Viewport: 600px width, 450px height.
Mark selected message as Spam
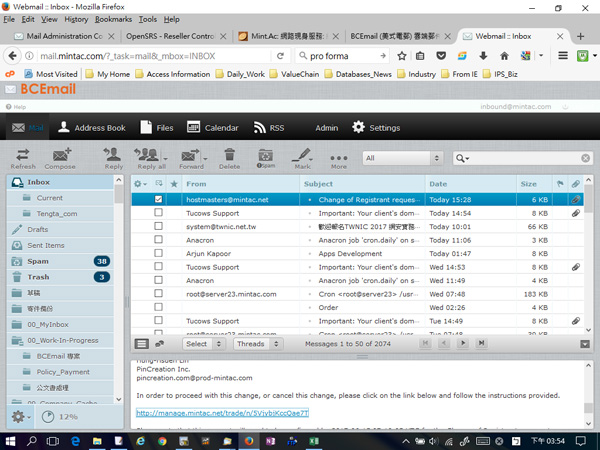pos(265,158)
